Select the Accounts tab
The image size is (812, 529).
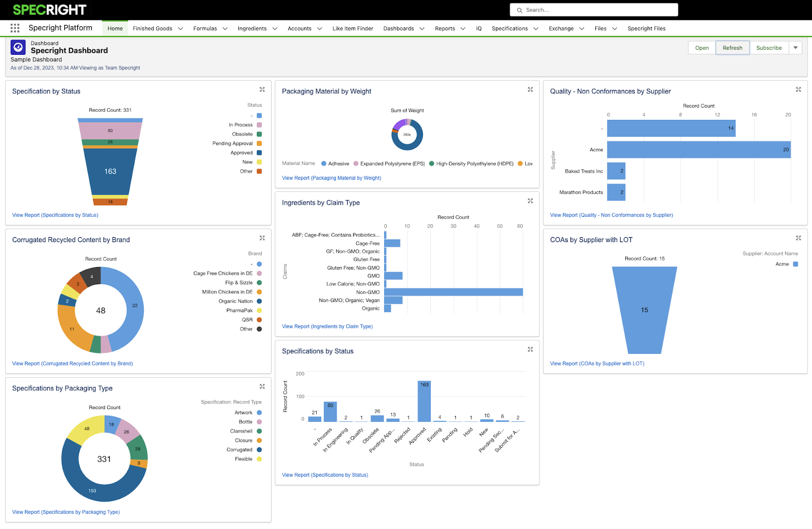(299, 28)
